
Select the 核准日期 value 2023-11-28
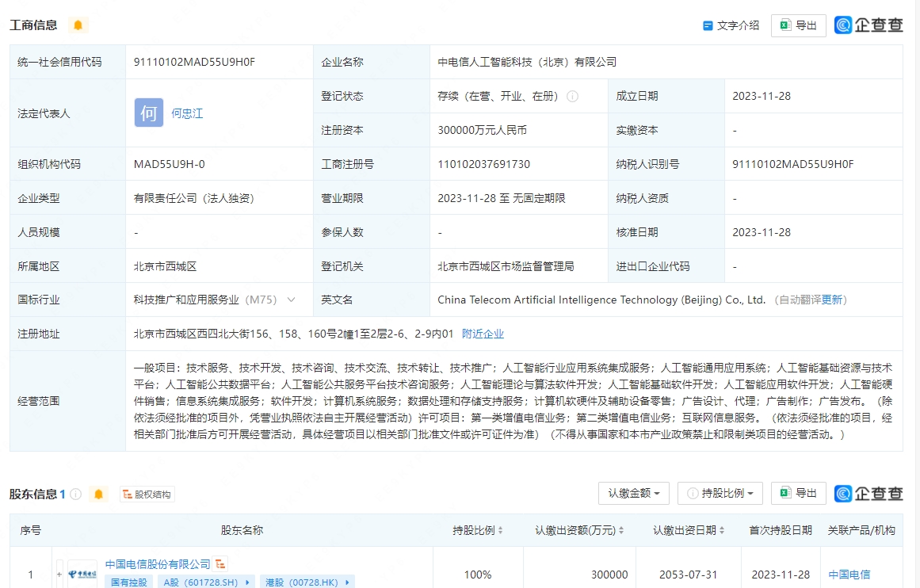click(x=762, y=232)
